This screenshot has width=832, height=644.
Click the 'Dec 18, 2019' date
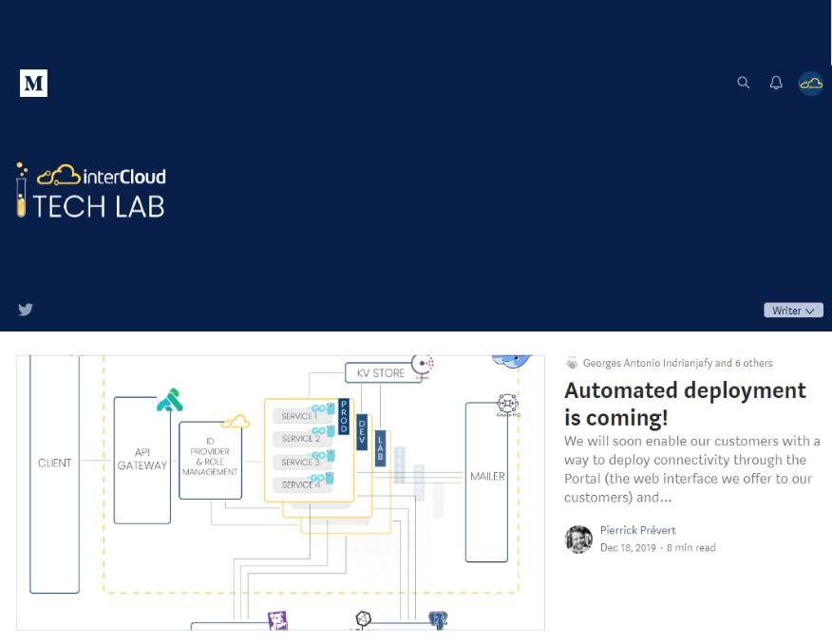(x=628, y=547)
